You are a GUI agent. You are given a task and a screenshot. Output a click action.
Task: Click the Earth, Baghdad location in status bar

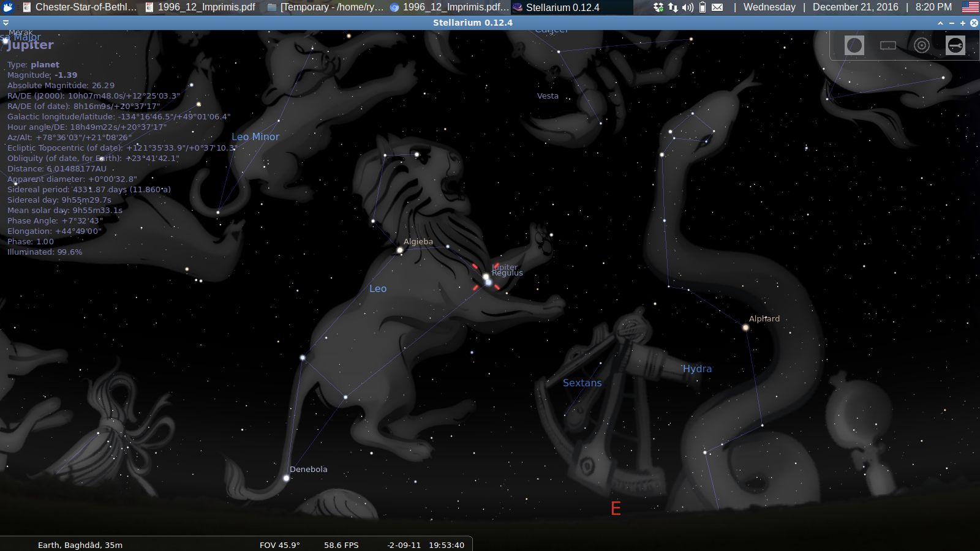point(80,545)
